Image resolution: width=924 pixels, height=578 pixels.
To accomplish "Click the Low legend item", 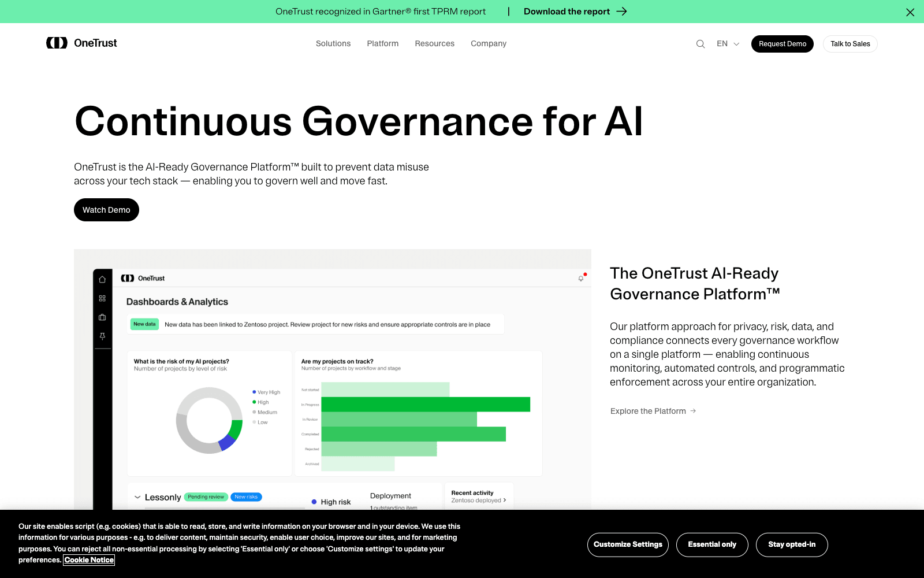I will (x=260, y=423).
